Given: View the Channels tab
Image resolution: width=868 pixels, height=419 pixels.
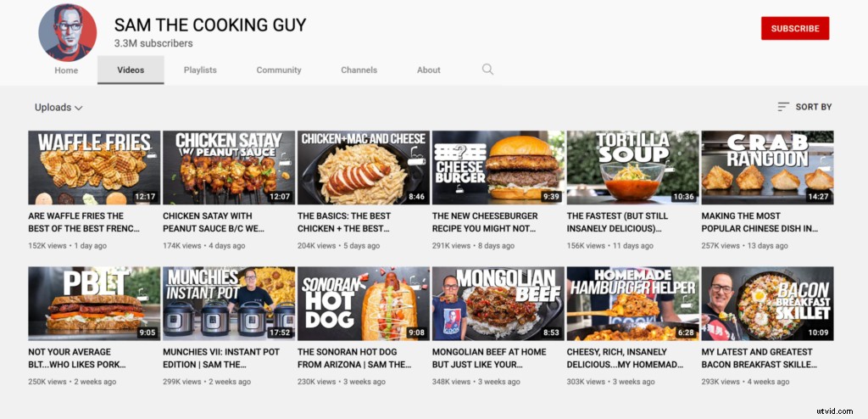Looking at the screenshot, I should coord(359,70).
